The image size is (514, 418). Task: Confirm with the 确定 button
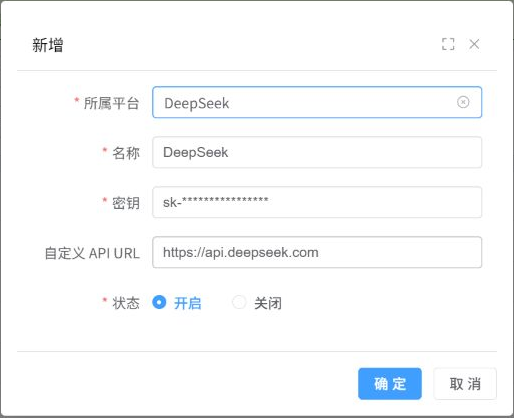(390, 384)
